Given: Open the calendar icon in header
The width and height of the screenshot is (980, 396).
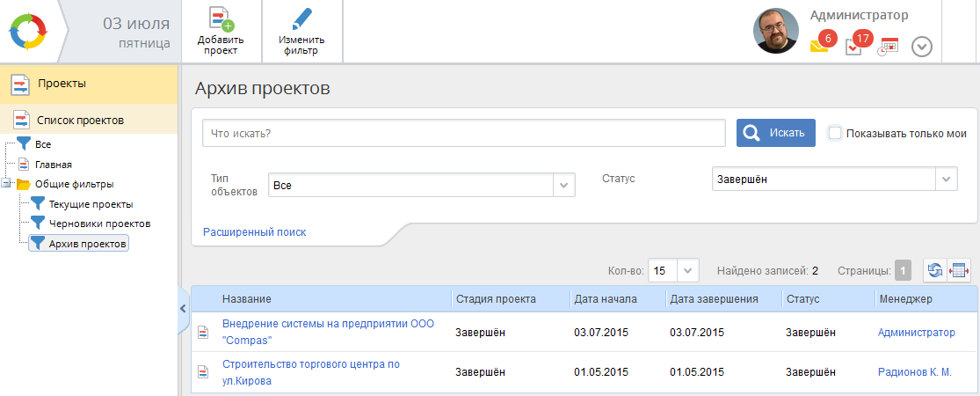Looking at the screenshot, I should (x=889, y=47).
